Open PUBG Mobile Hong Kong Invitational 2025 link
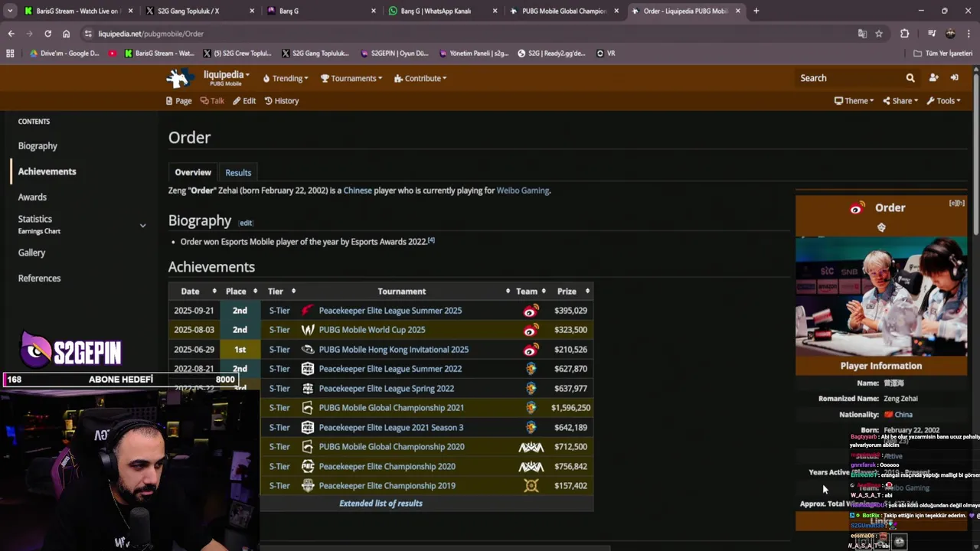Screen dimensions: 980x551 394,350
